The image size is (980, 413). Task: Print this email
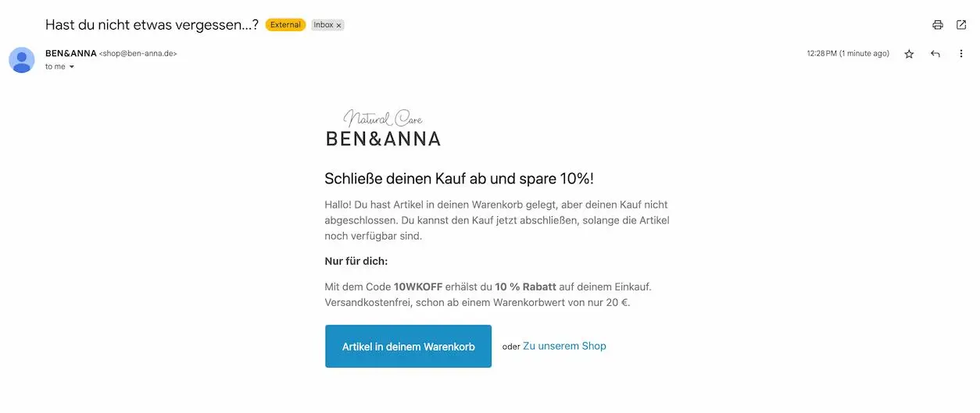click(938, 25)
